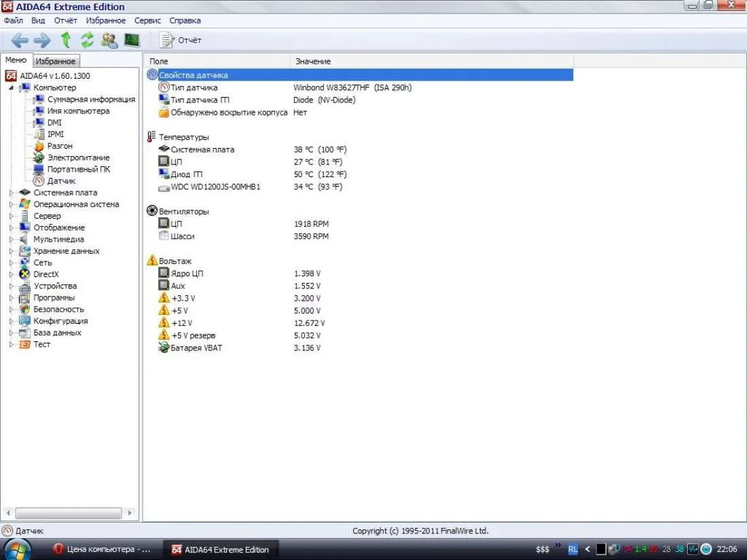The image size is (747, 560).
Task: Open Электропитание tree item
Action: (78, 157)
